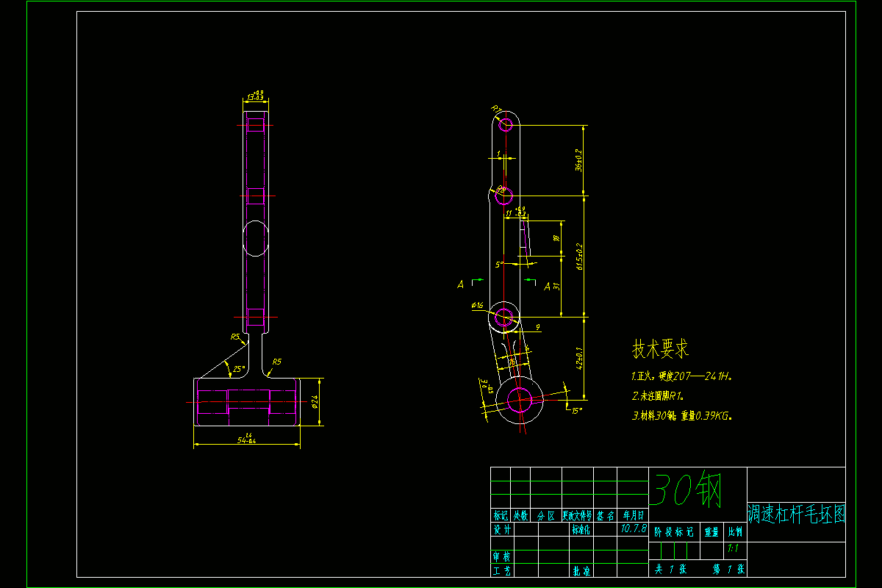The image size is (882, 588).
Task: Select the 'ø24' diameter dimension
Action: point(315,401)
